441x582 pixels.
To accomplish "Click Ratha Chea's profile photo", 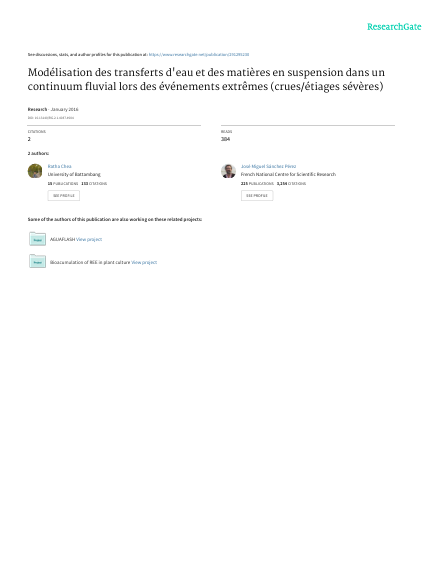I will click(35, 171).
